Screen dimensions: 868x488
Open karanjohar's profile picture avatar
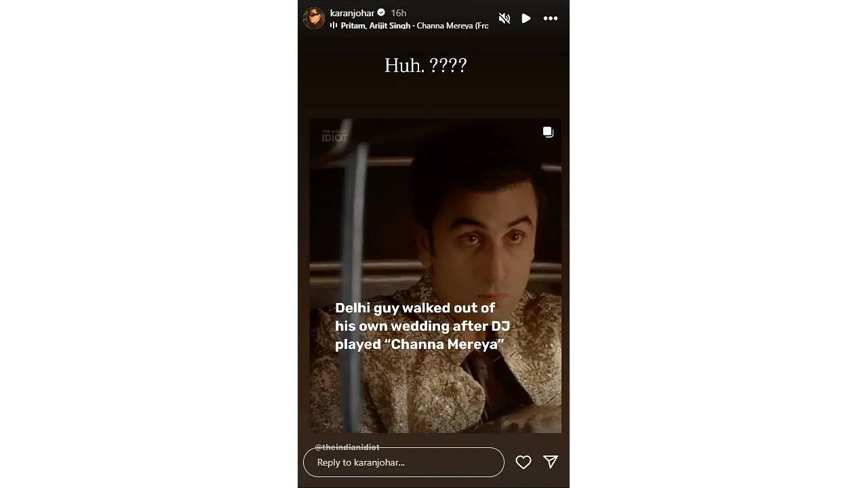pyautogui.click(x=313, y=18)
